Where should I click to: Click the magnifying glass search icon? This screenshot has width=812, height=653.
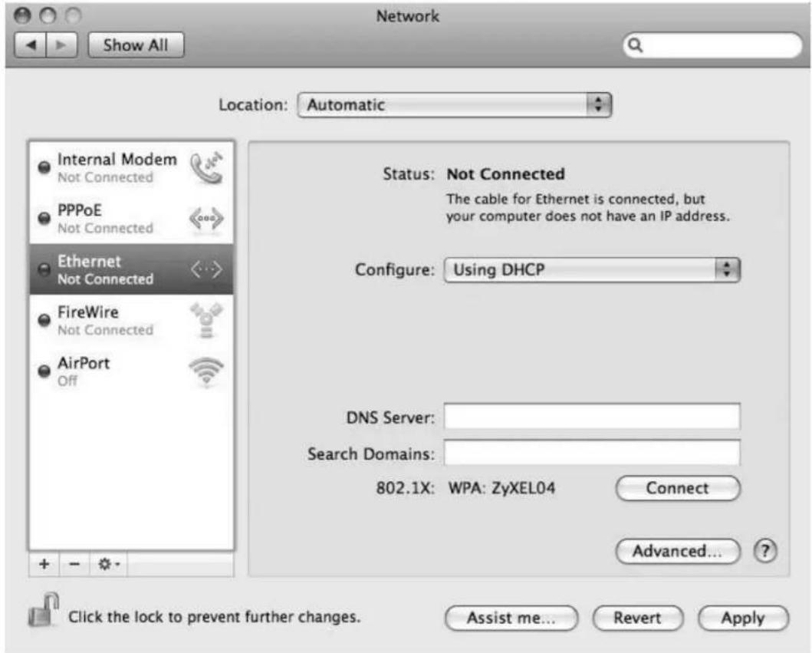(636, 45)
